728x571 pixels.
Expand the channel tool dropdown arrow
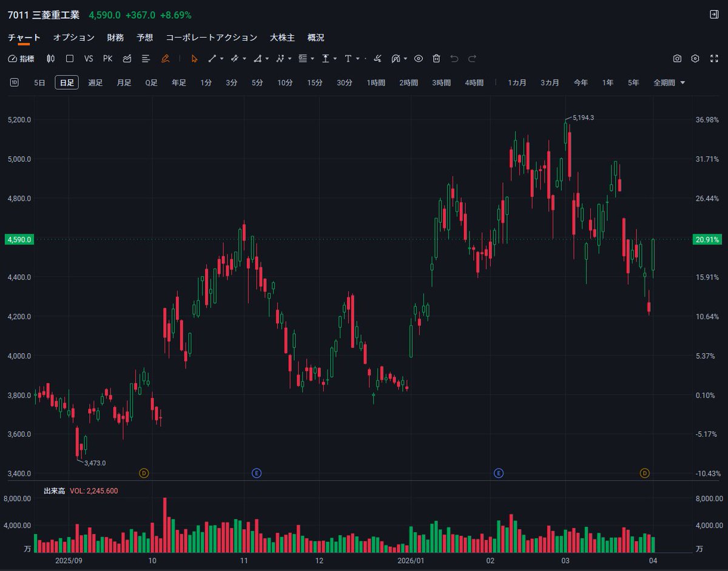coord(244,59)
